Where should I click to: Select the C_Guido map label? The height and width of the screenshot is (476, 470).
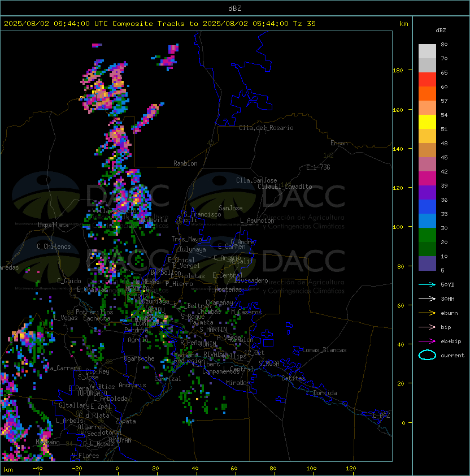pos(69,281)
